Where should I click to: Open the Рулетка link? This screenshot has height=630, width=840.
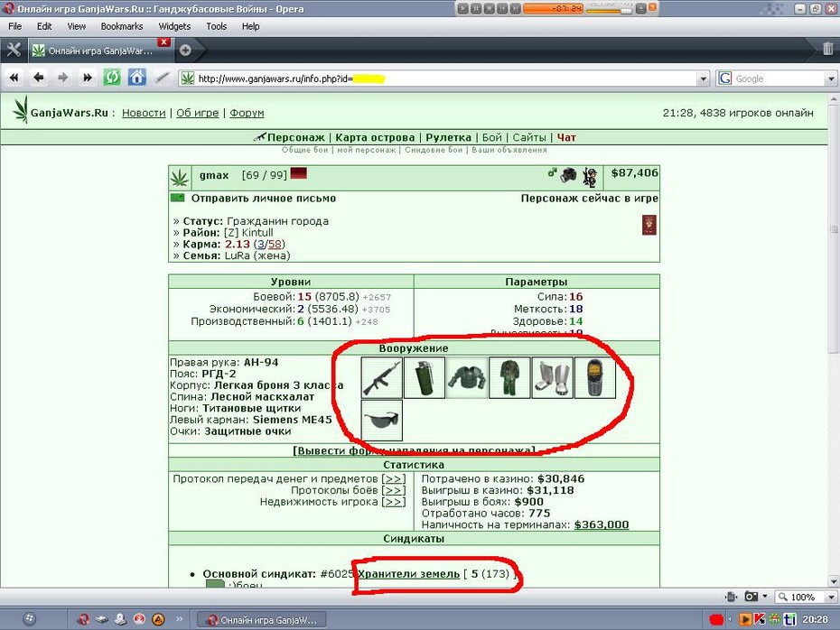448,137
